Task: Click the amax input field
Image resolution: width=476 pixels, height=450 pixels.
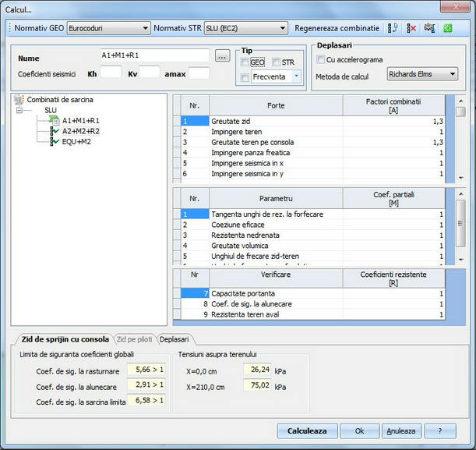Action: tap(199, 73)
